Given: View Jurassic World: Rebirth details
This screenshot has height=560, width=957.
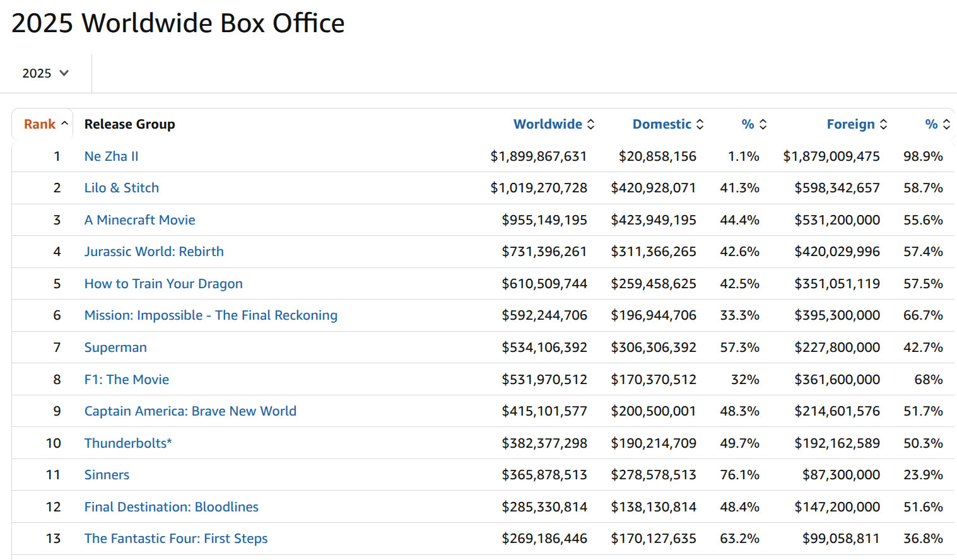Looking at the screenshot, I should (154, 252).
